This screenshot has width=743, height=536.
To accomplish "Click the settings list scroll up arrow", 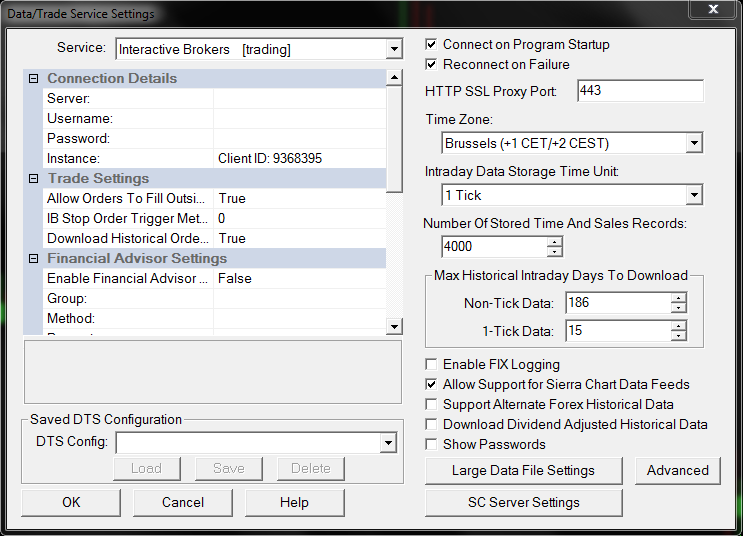I will 394,77.
